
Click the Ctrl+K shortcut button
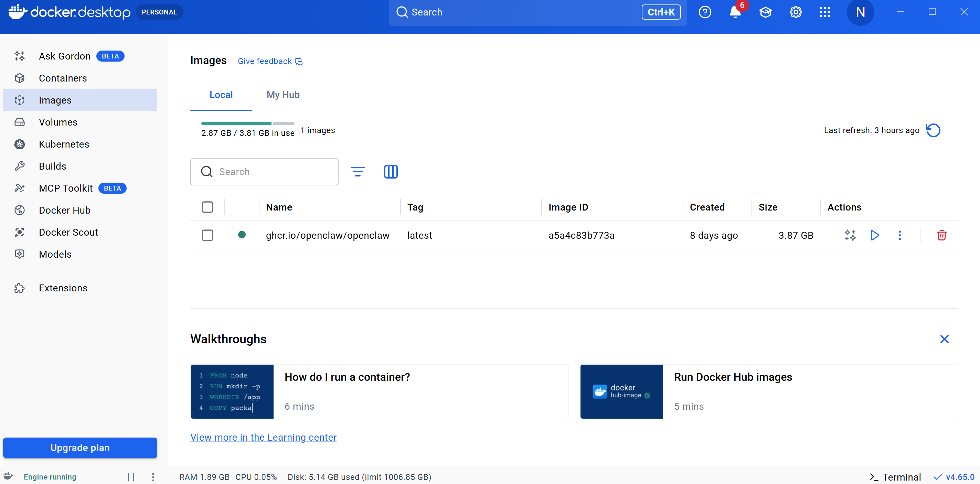(661, 12)
